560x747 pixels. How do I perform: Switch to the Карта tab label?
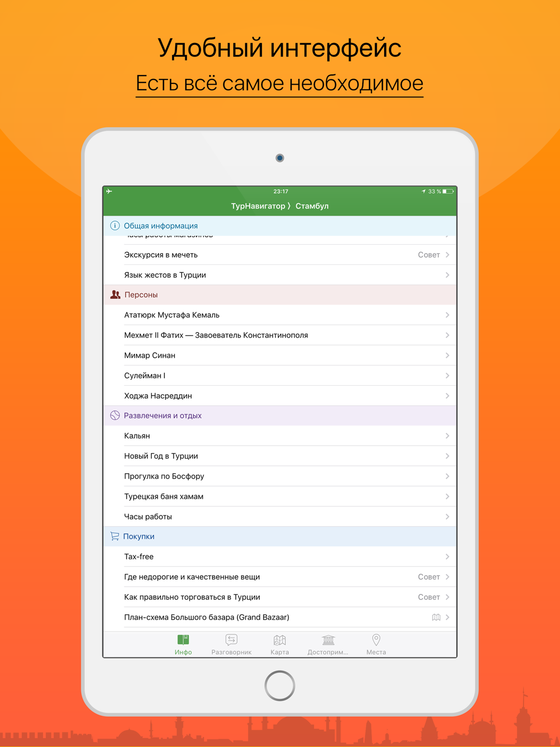(x=279, y=652)
